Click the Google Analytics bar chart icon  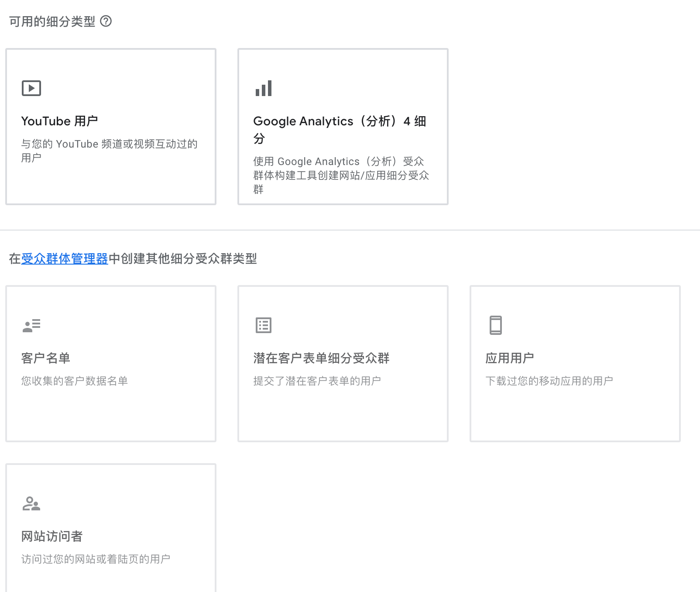(x=263, y=88)
